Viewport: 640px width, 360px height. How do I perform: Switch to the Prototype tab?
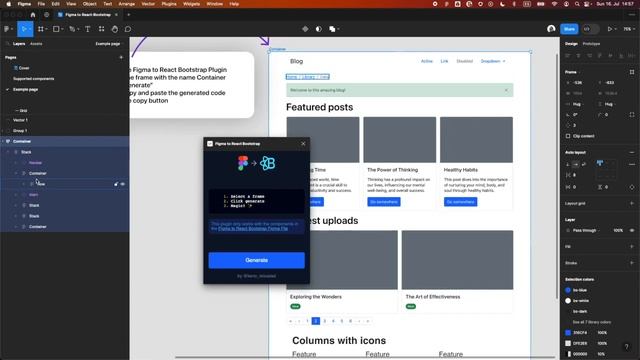coord(591,44)
